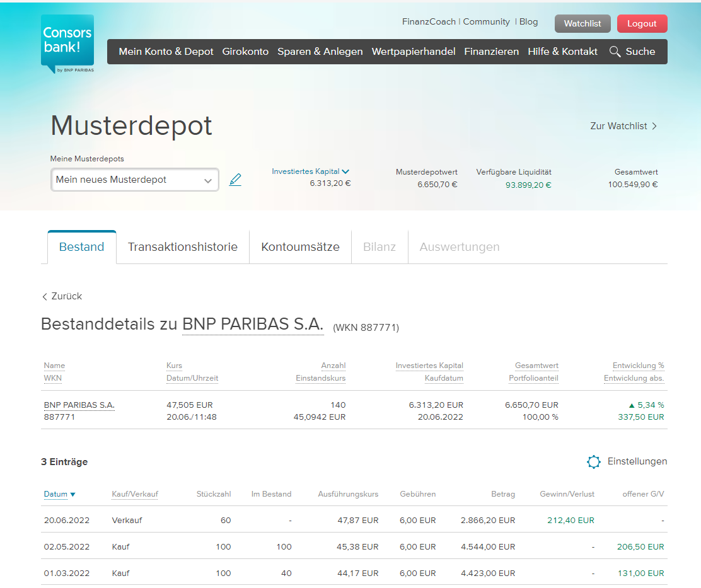Click the Kurs column header
This screenshot has height=588, width=701.
click(x=175, y=366)
